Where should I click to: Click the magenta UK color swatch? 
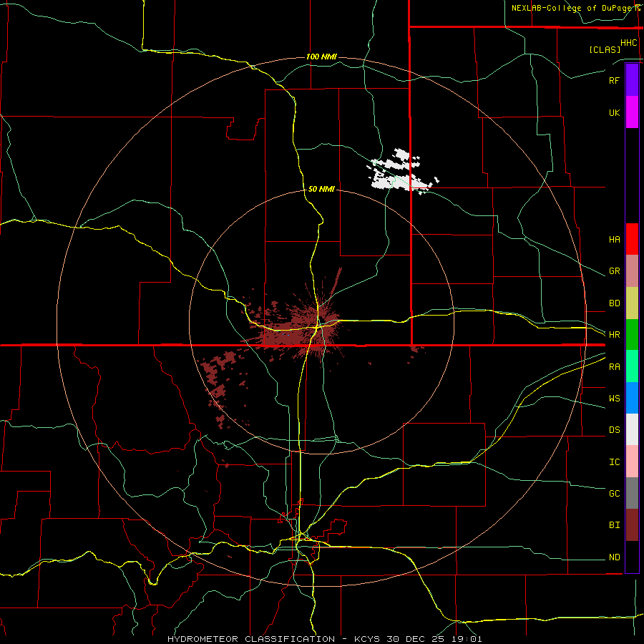[x=632, y=112]
